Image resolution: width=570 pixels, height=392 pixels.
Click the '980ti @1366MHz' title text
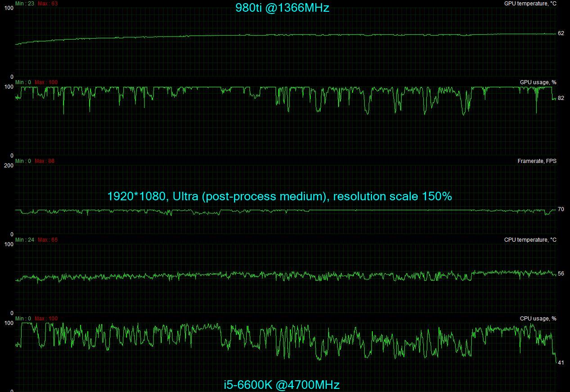(x=282, y=8)
